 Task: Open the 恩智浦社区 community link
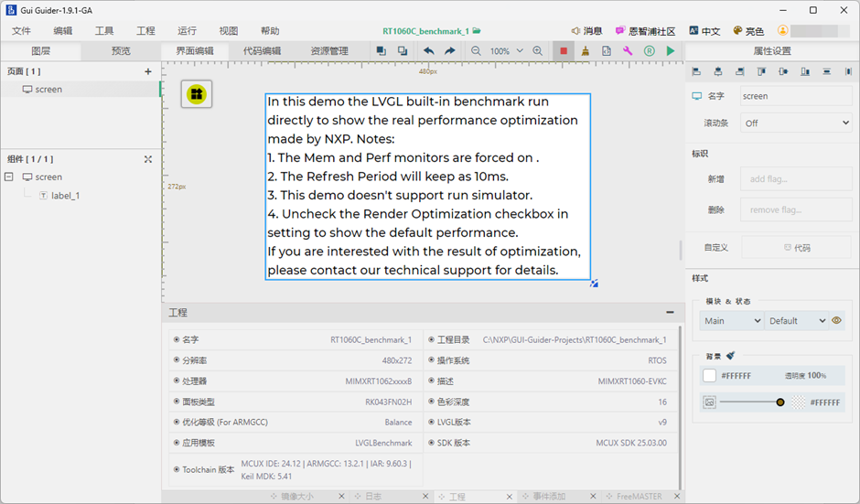[645, 31]
